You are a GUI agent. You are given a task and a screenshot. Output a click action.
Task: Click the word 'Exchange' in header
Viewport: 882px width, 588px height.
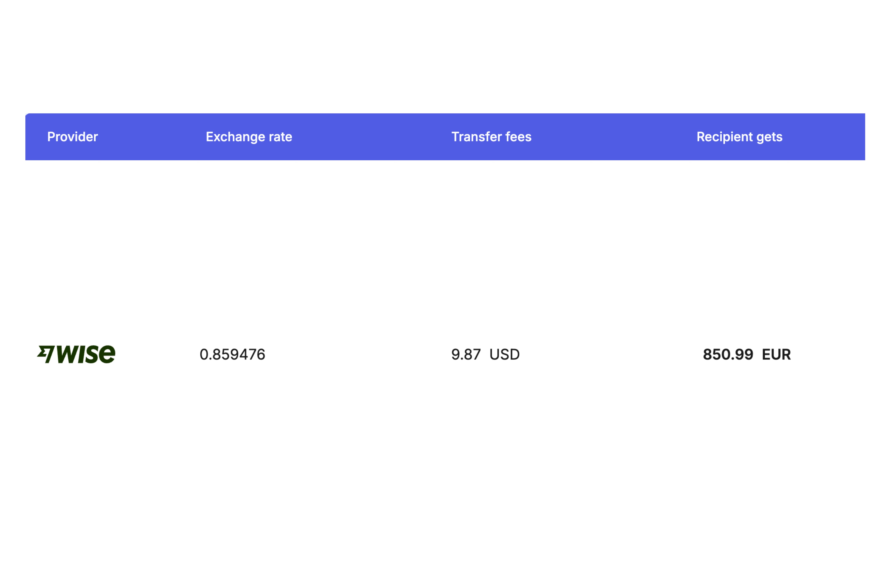(235, 137)
